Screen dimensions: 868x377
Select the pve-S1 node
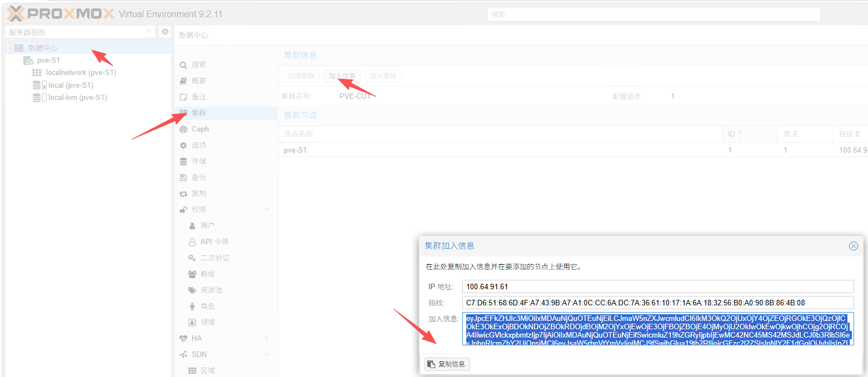(x=48, y=61)
